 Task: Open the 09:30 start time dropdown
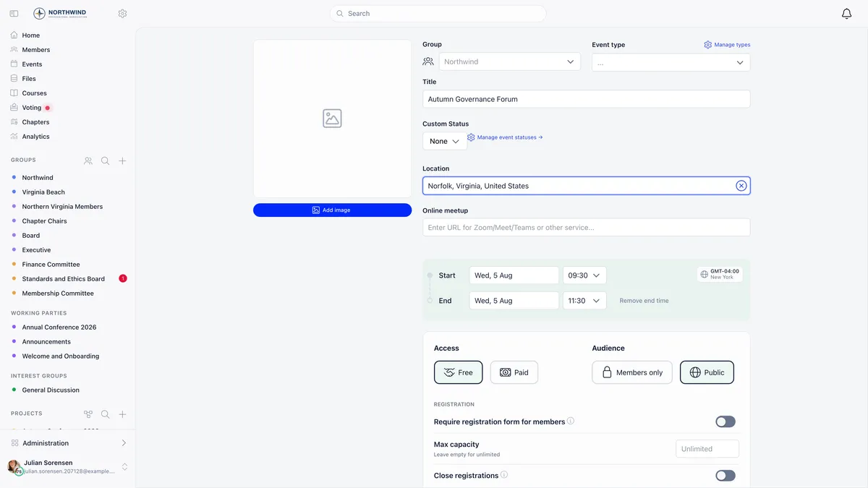(584, 275)
